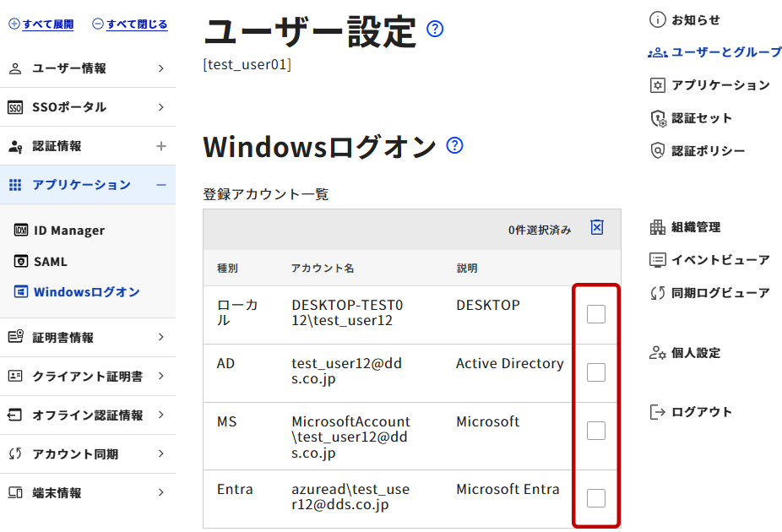Open help icon beside ユーザー設定 title

(435, 29)
